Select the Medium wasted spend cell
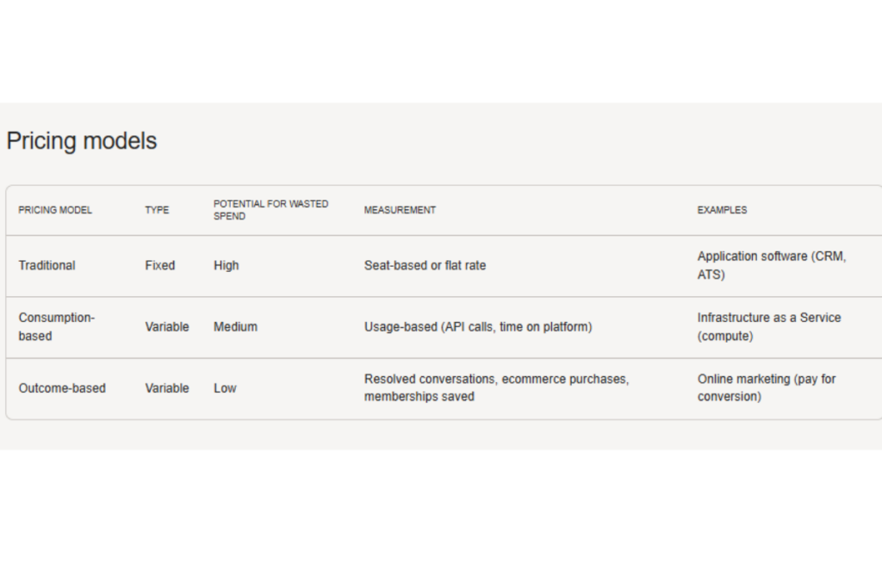This screenshot has width=882, height=588. pyautogui.click(x=235, y=326)
